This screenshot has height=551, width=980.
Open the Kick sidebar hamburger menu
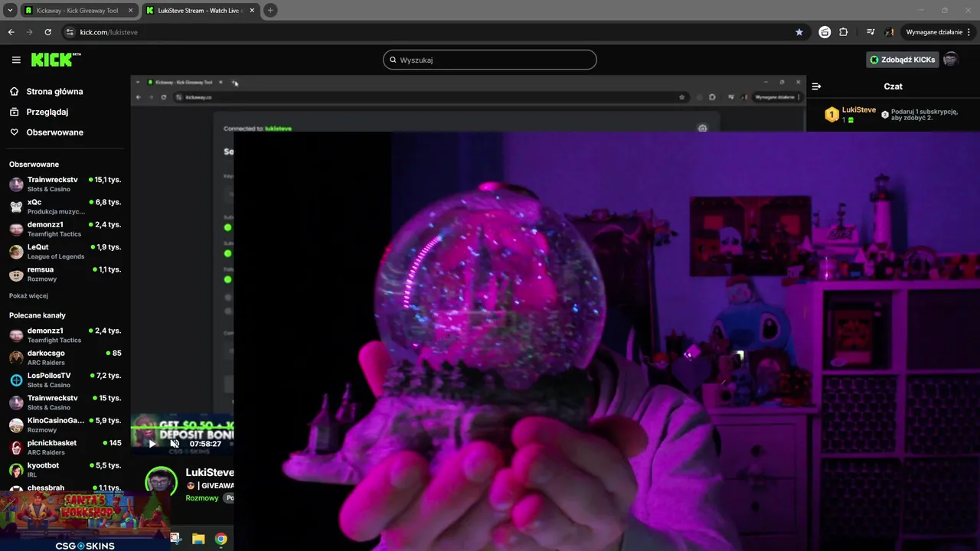point(16,60)
